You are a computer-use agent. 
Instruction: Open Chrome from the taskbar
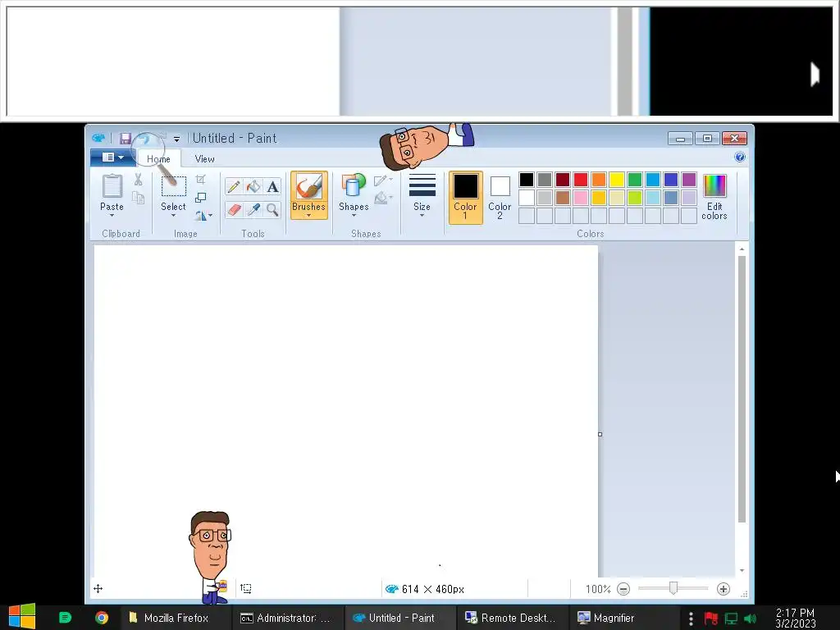point(101,618)
